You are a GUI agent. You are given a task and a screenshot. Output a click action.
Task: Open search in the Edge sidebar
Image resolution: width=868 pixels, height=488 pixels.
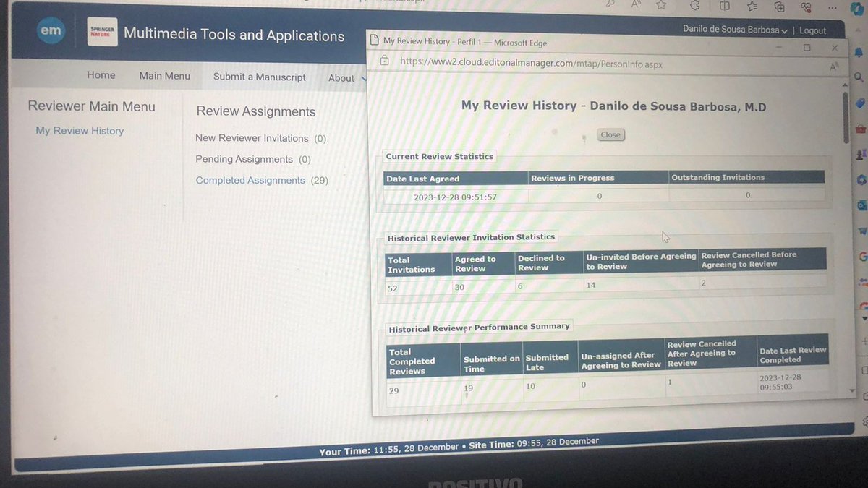(x=858, y=74)
